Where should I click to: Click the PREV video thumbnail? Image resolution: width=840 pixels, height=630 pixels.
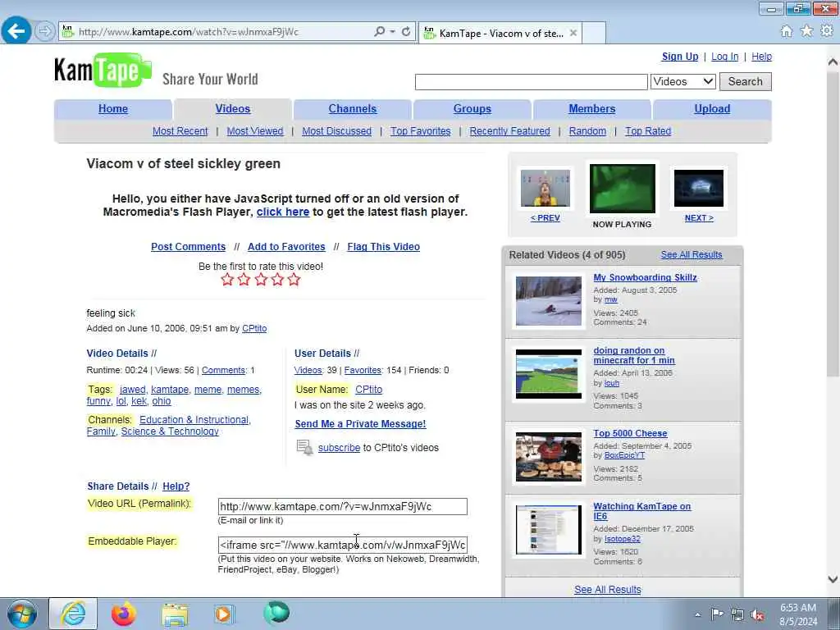coord(546,188)
